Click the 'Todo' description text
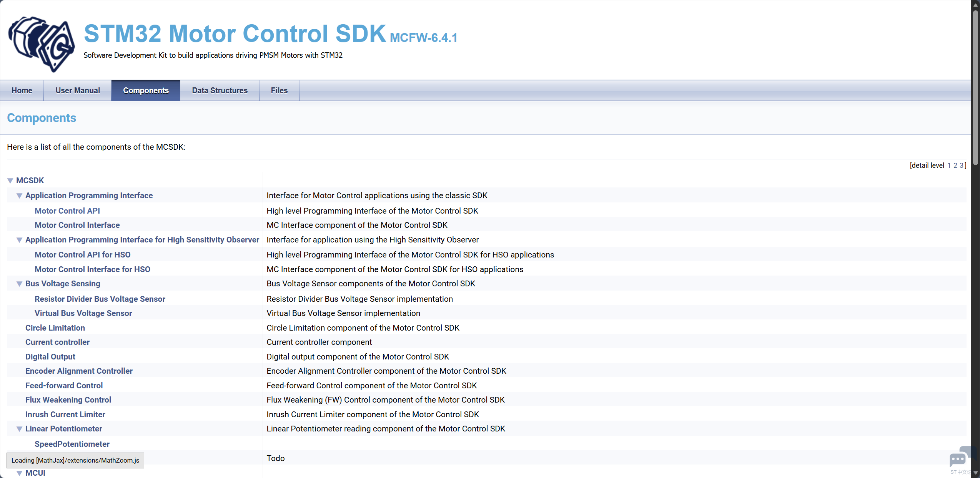980x478 pixels. (x=276, y=458)
